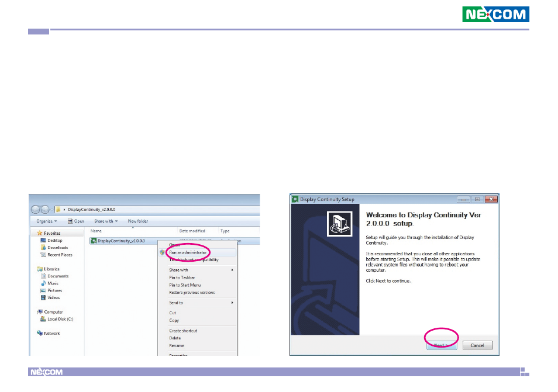Select the Desktop icon in the sidebar
The height and width of the screenshot is (392, 558).
click(x=43, y=241)
